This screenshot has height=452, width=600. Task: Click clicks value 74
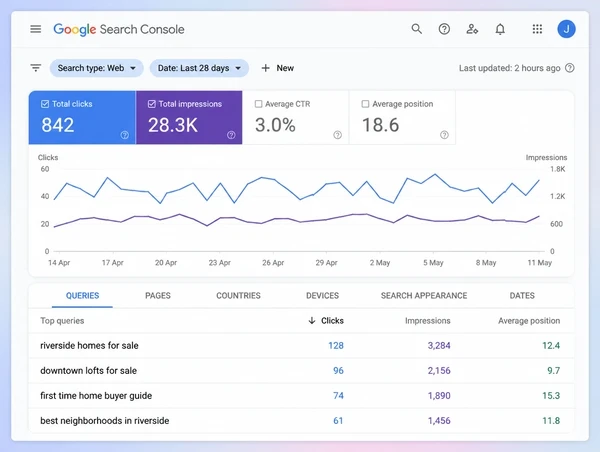click(x=338, y=396)
